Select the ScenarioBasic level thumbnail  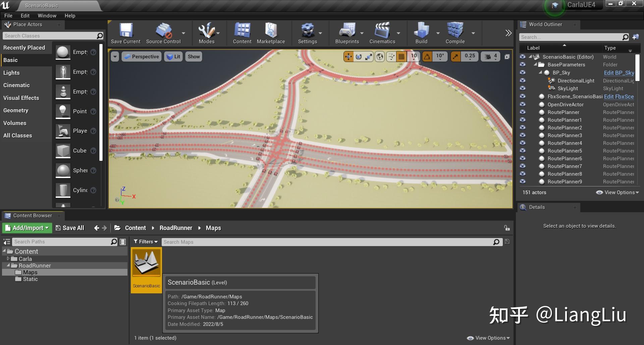point(146,270)
